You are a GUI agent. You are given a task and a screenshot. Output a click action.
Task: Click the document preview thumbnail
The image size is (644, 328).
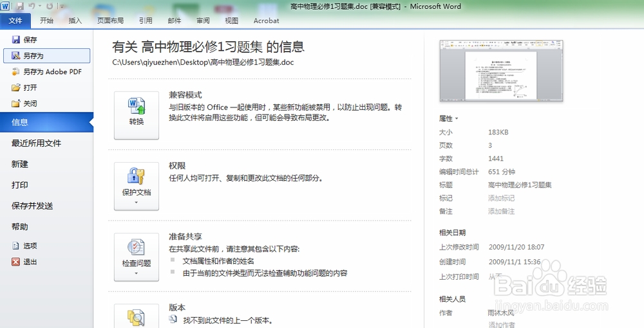501,71
